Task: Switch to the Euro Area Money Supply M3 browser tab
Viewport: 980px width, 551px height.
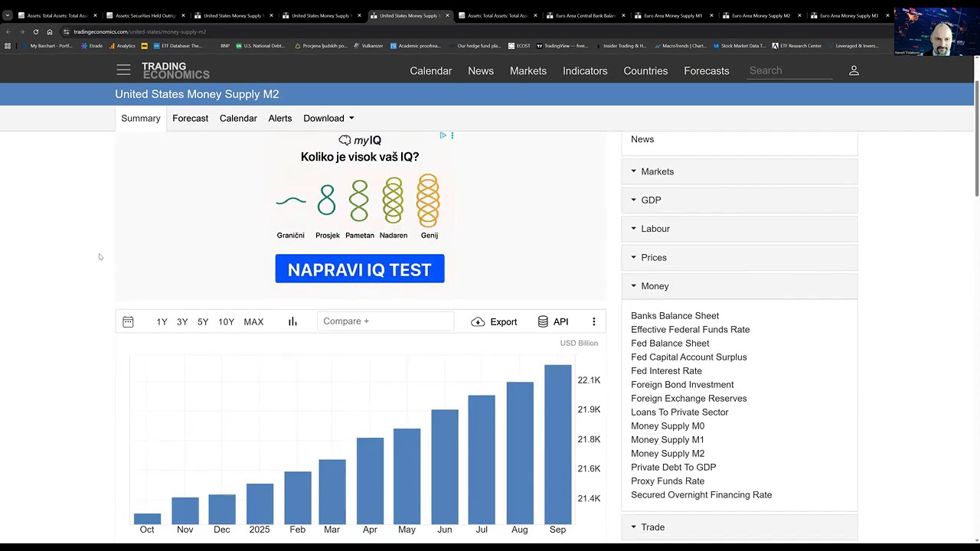Action: [x=850, y=15]
